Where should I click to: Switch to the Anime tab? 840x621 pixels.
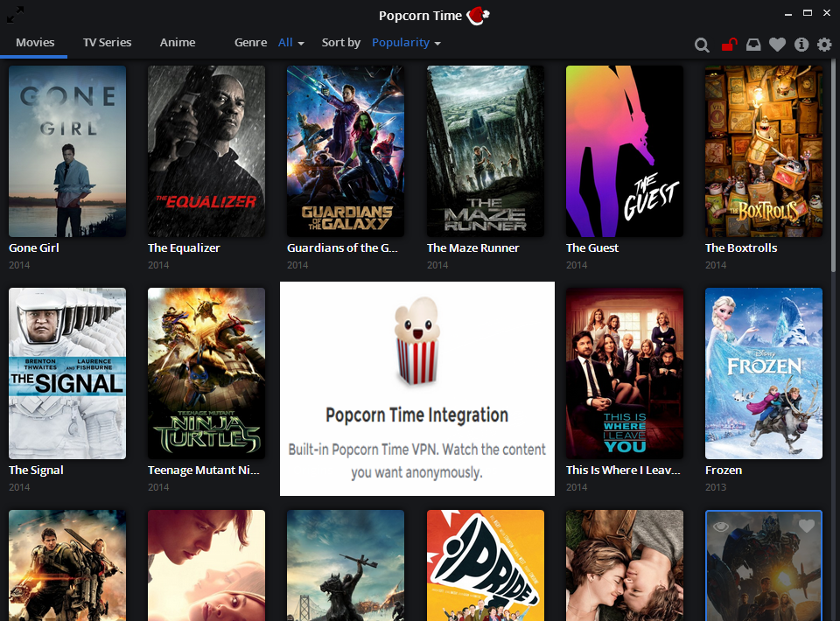[x=178, y=42]
